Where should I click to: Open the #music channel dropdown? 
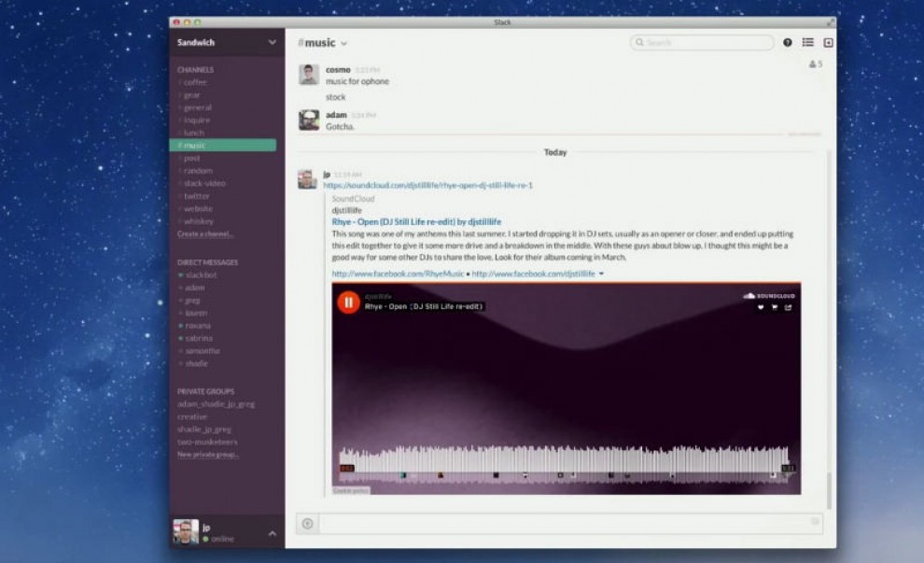click(344, 44)
